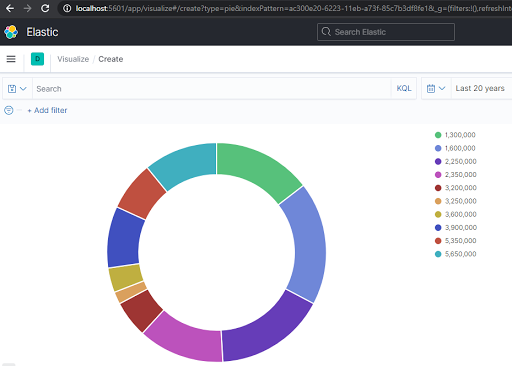Image resolution: width=512 pixels, height=366 pixels.
Task: Click the Create breadcrumb item
Action: (x=111, y=59)
